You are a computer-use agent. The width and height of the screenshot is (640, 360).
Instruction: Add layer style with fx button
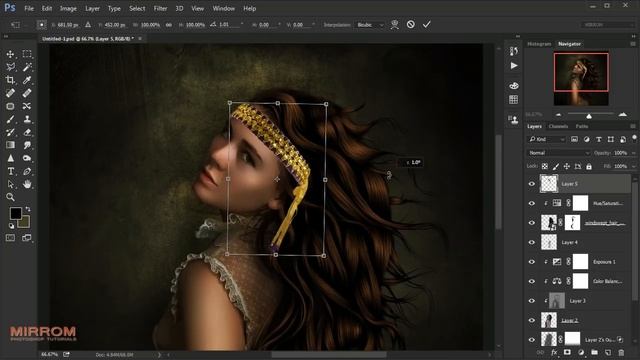point(554,352)
